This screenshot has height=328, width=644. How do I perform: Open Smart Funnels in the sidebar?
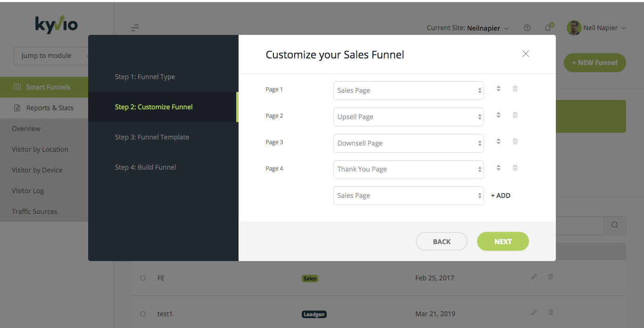(x=44, y=87)
